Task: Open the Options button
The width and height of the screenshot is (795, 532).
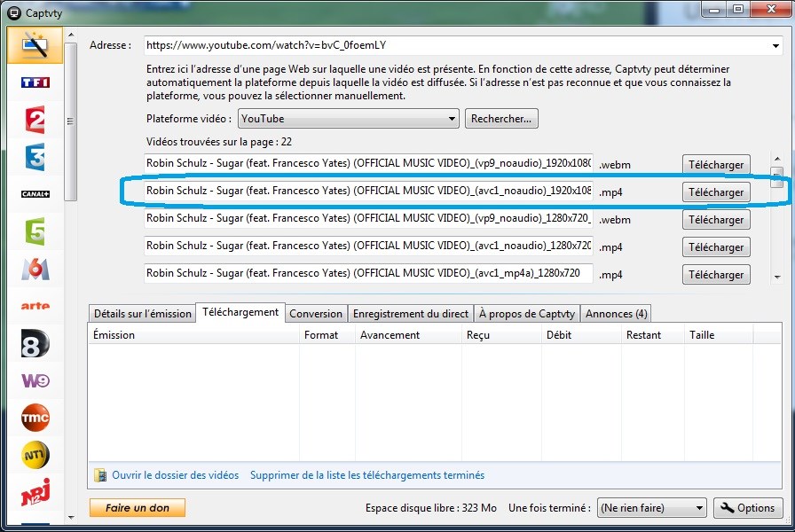Action: (x=748, y=508)
